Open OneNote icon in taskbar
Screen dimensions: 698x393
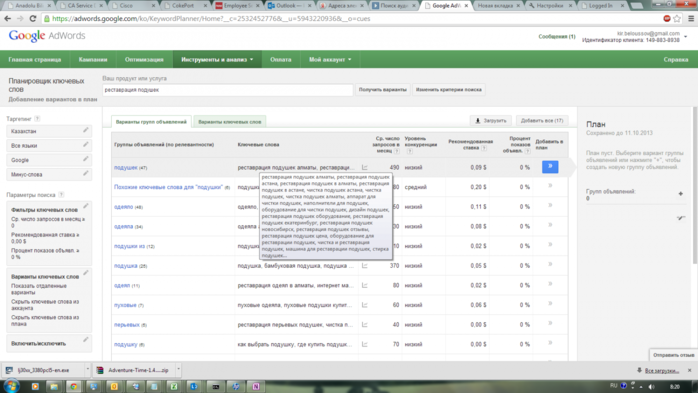point(256,386)
